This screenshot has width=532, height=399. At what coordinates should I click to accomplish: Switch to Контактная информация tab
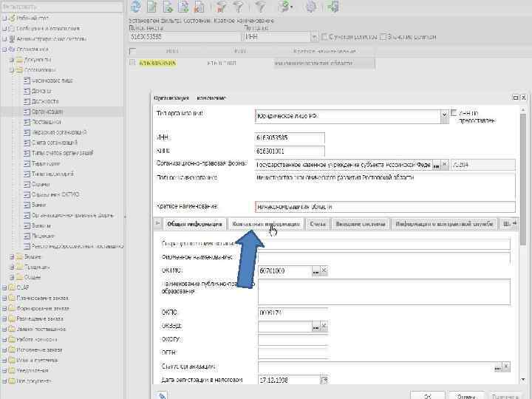pyautogui.click(x=266, y=224)
